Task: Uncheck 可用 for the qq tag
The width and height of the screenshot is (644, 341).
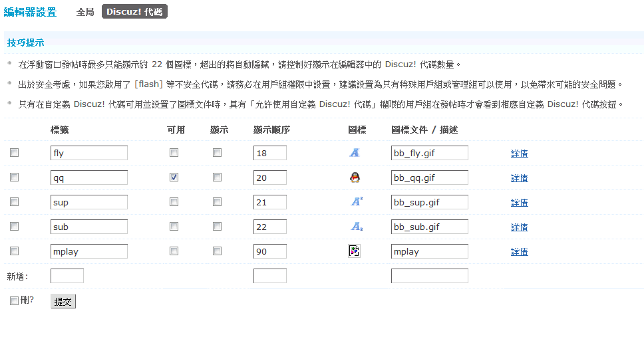Action: click(x=174, y=177)
